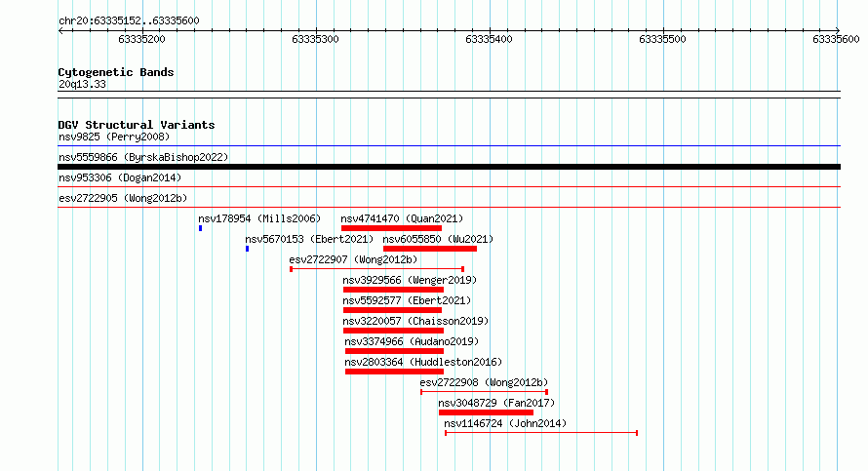Click the Cytogenetic Bands track title

[116, 72]
